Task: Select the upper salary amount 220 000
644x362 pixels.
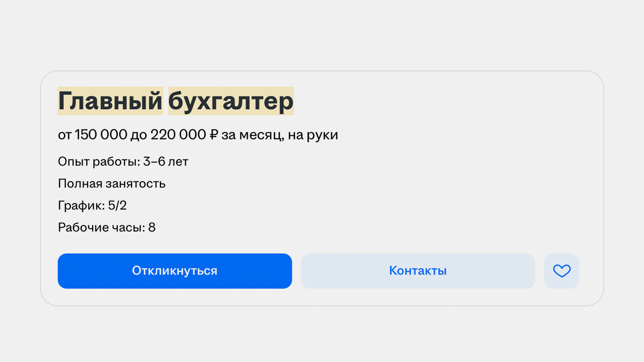Action: (x=178, y=135)
